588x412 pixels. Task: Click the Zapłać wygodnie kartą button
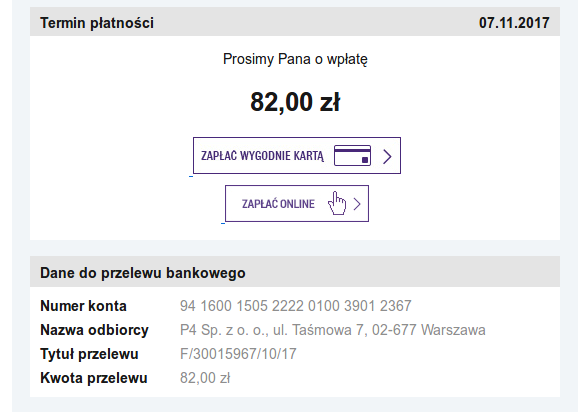[297, 155]
